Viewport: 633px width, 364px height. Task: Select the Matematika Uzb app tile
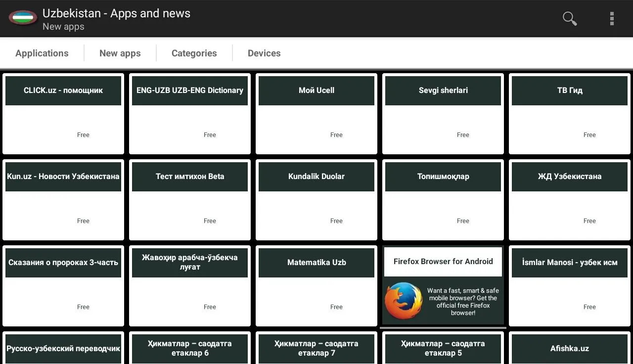tap(316, 286)
